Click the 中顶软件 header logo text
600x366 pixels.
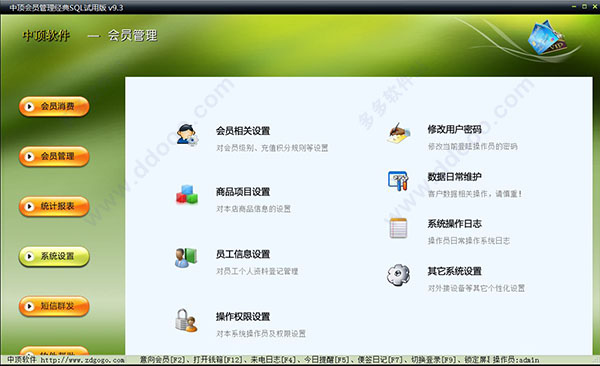tap(46, 36)
